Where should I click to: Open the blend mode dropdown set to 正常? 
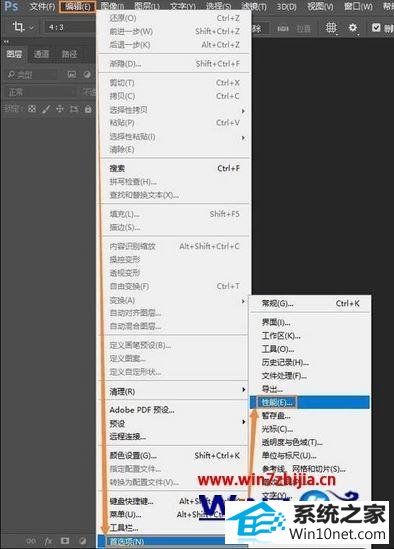[40, 92]
